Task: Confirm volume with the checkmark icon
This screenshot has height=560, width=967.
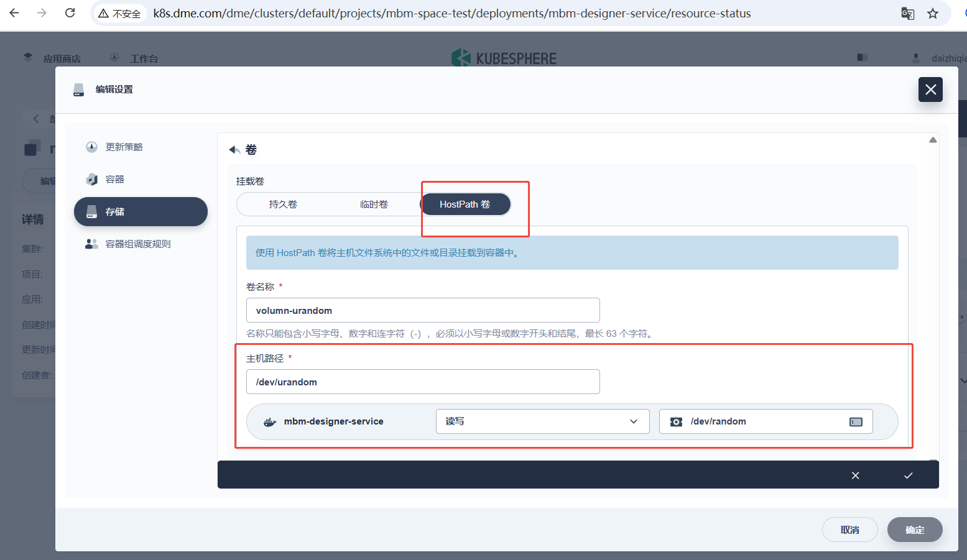Action: (908, 475)
